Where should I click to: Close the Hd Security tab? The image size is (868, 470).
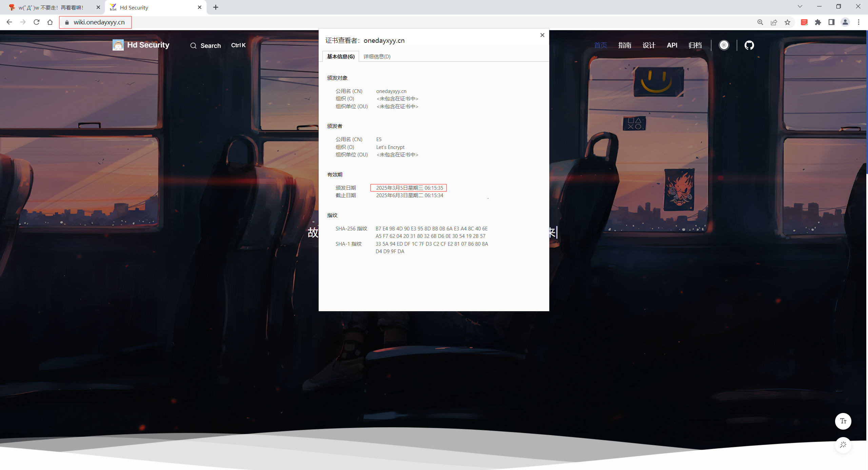(x=199, y=7)
